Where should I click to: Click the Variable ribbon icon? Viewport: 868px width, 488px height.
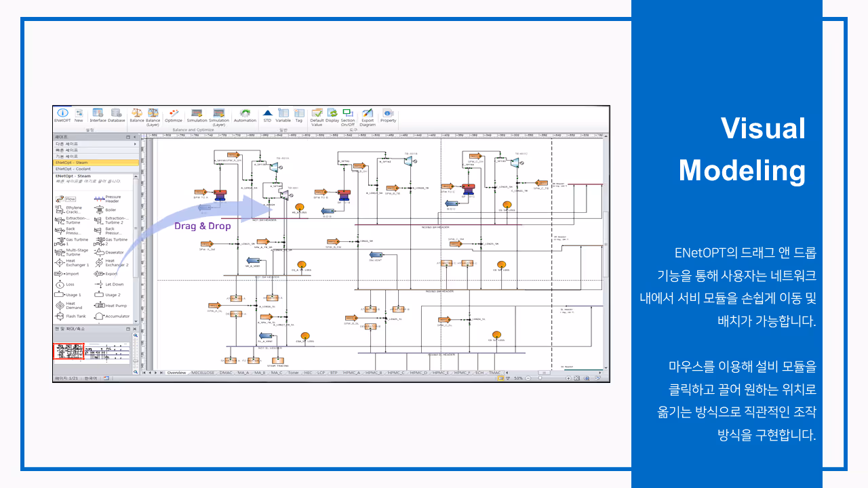[x=283, y=115]
